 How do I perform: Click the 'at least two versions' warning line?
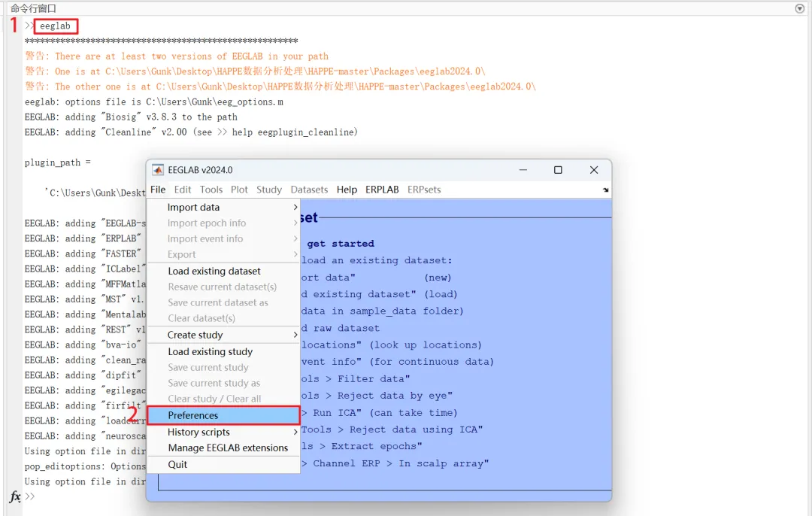click(177, 56)
